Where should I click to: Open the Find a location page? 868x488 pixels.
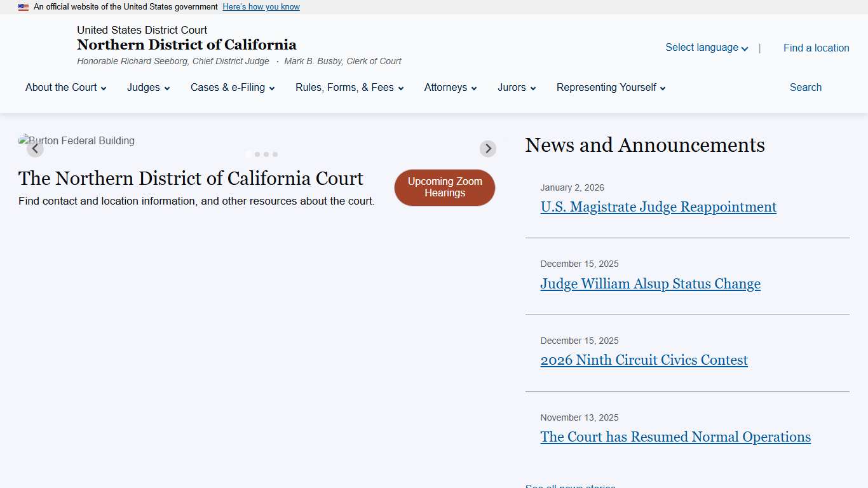[x=816, y=48]
